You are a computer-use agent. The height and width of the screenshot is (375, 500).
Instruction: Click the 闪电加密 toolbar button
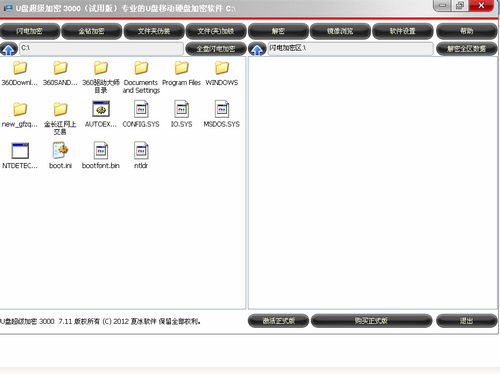point(30,31)
